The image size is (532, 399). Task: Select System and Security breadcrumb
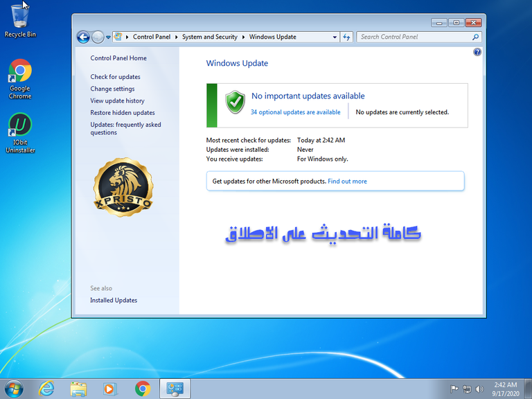coord(210,37)
